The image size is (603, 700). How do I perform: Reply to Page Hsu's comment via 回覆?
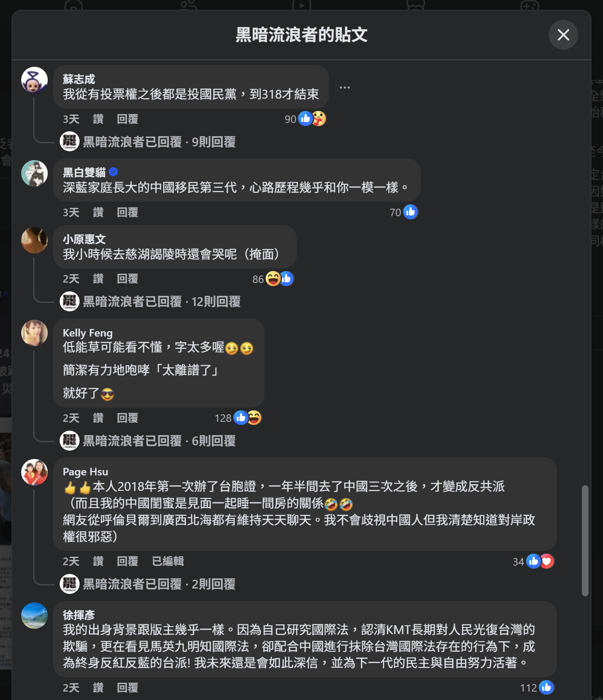(x=127, y=561)
